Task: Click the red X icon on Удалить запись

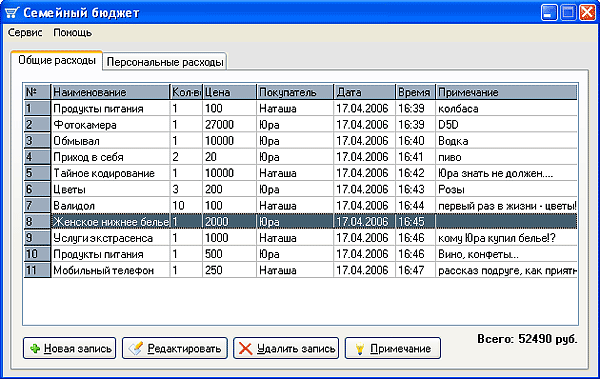Action: click(245, 348)
